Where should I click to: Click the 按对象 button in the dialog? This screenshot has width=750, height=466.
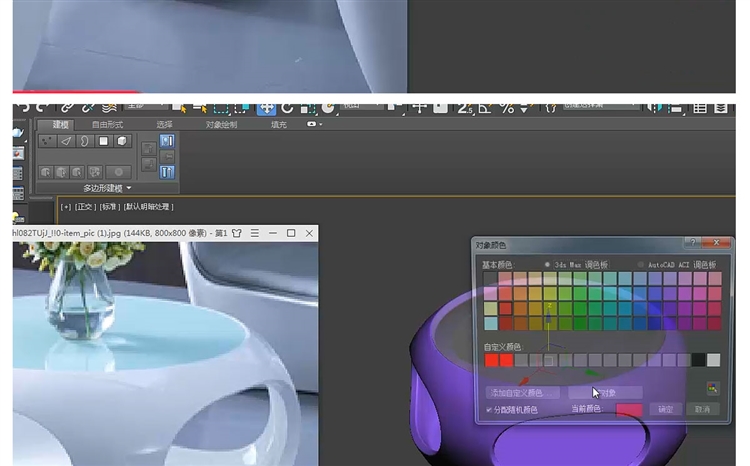605,393
